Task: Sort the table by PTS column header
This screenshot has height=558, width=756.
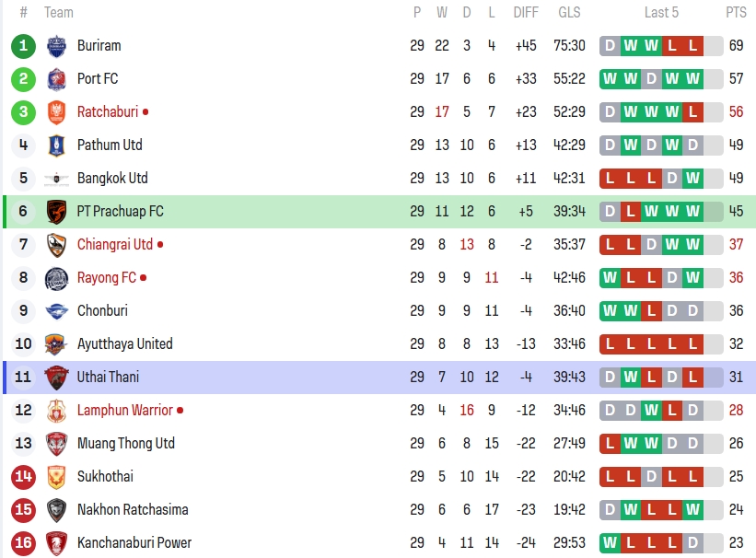Action: [736, 12]
